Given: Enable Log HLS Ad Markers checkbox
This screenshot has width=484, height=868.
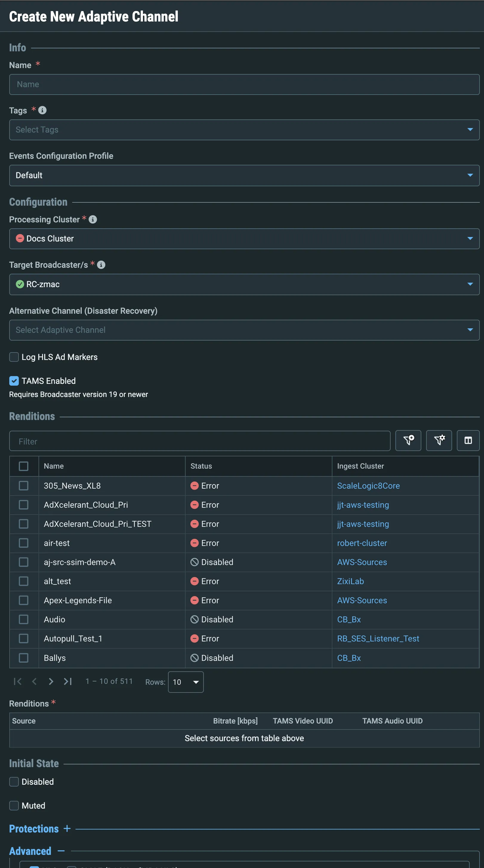Looking at the screenshot, I should point(14,357).
